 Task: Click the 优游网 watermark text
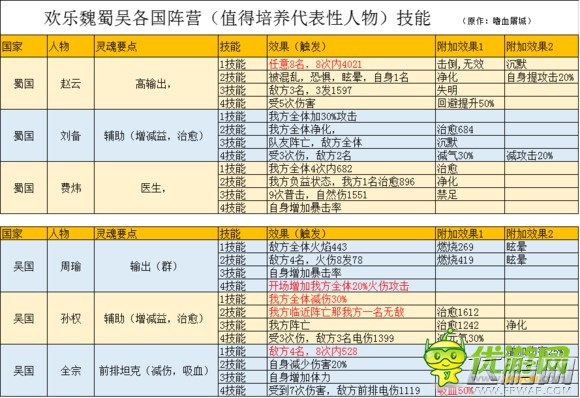[x=520, y=360]
